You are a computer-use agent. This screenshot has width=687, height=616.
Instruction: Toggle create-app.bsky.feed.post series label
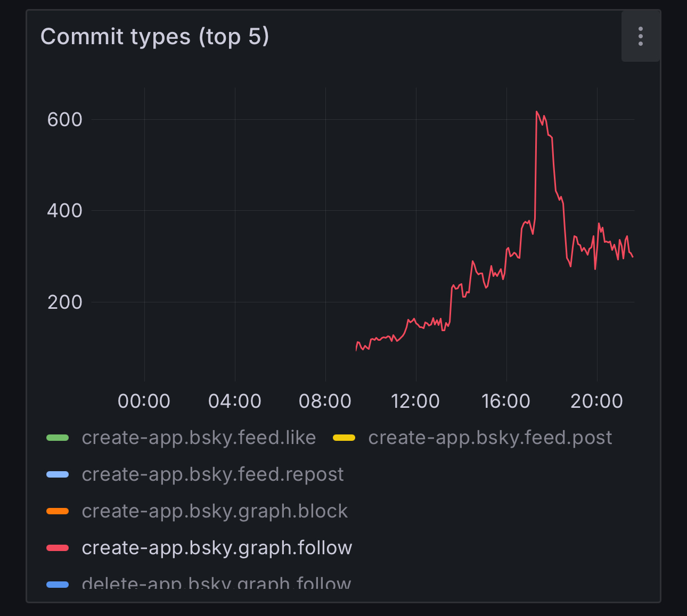pyautogui.click(x=489, y=438)
